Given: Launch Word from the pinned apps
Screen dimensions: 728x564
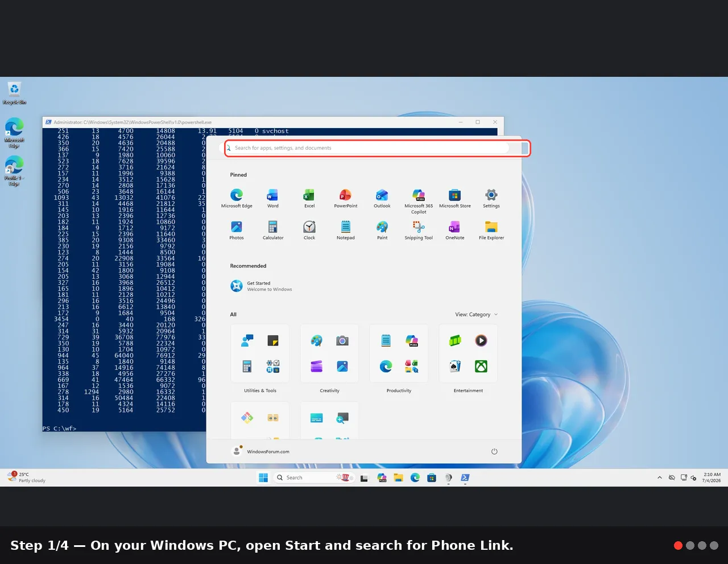Looking at the screenshot, I should [273, 199].
